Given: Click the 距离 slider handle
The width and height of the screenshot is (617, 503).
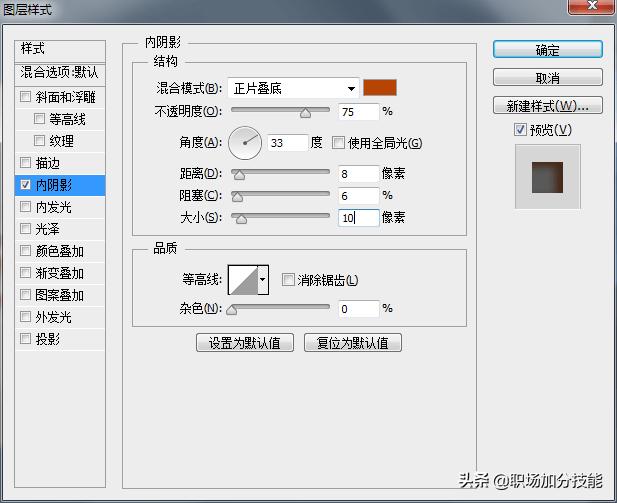Looking at the screenshot, I should pyautogui.click(x=239, y=175).
